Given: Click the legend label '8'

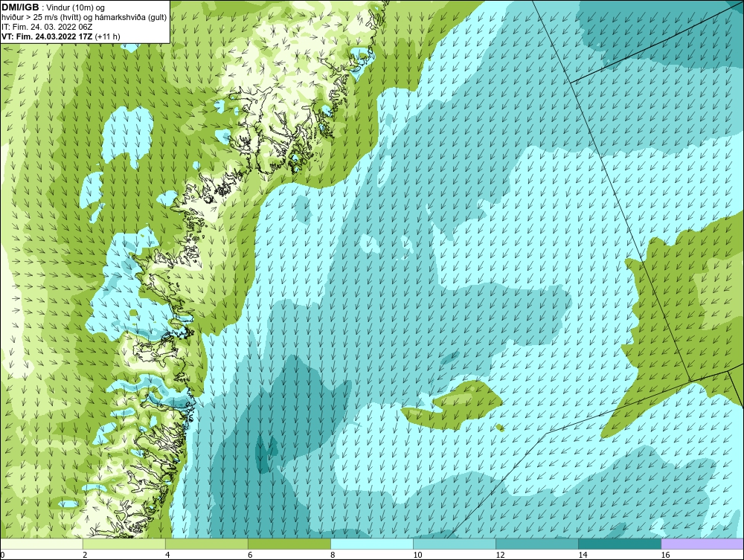Looking at the screenshot, I should (333, 555).
